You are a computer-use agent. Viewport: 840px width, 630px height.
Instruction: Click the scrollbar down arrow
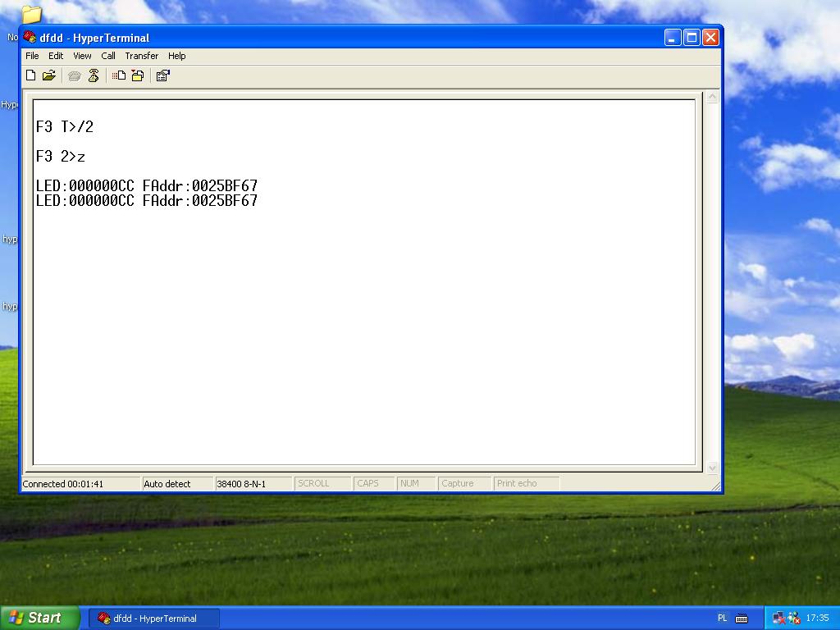(x=712, y=468)
